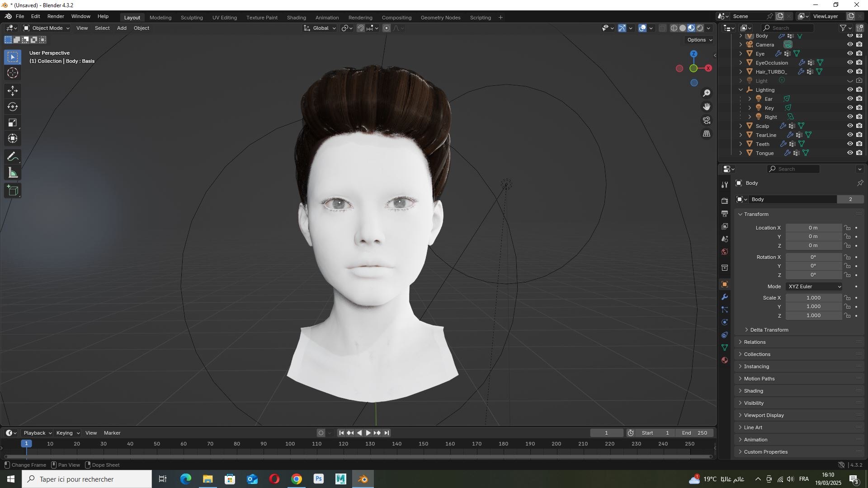Play animation forward
The image size is (868, 488).
368,433
